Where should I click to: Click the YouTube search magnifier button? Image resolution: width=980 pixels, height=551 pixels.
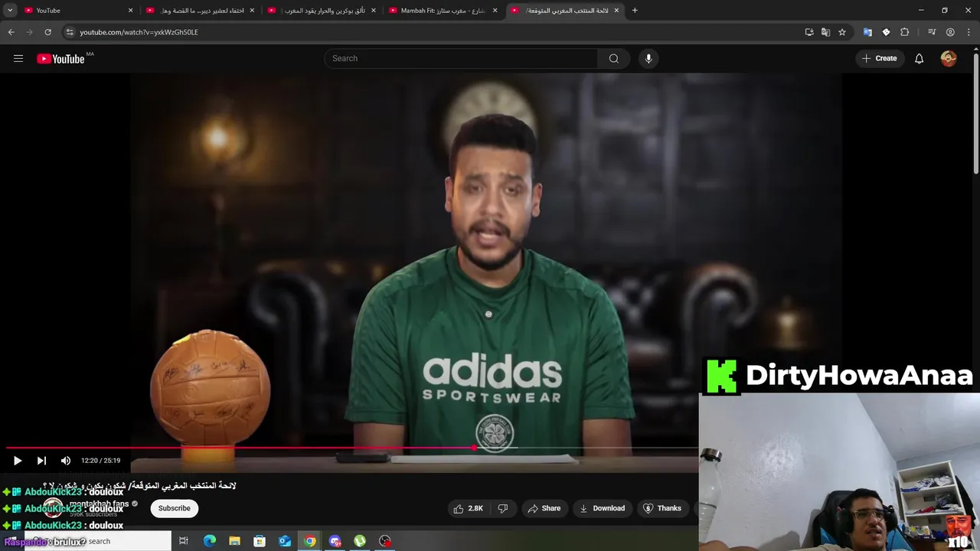coord(613,58)
